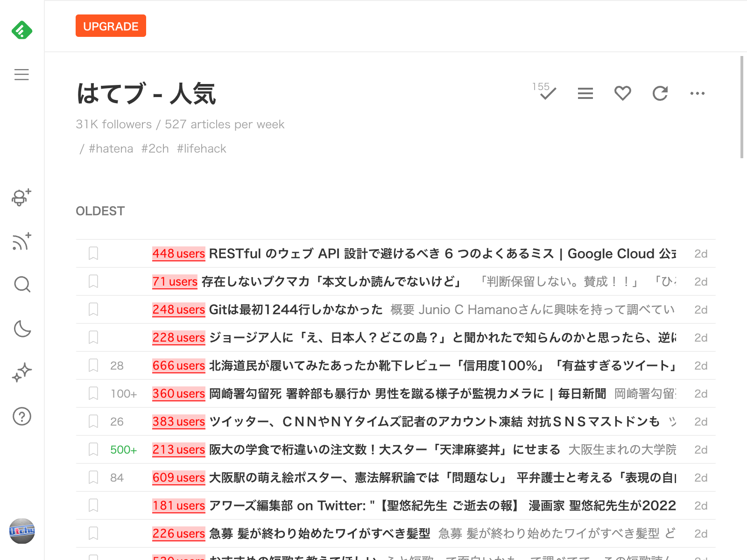747x560 pixels.
Task: Bookmark the 666 users 北海道民 article
Action: tap(93, 365)
